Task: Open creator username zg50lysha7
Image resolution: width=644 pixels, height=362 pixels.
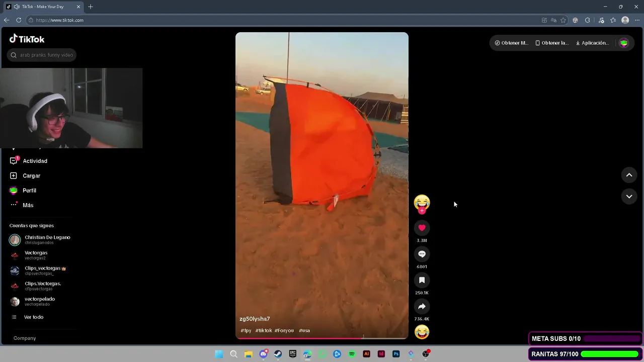Action: [x=255, y=319]
